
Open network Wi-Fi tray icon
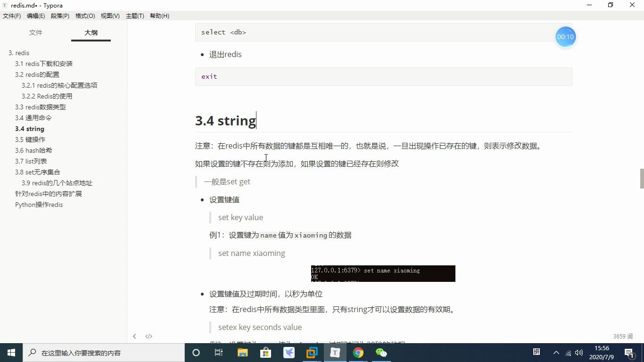point(568,353)
